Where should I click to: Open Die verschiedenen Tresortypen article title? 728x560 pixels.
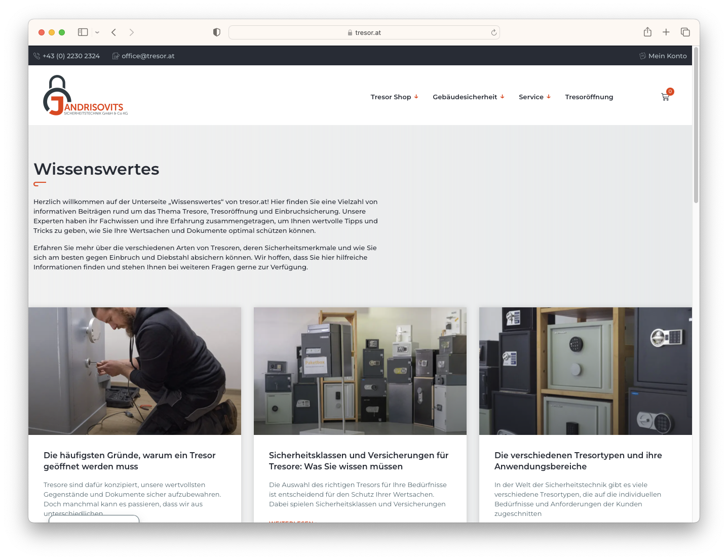click(578, 461)
